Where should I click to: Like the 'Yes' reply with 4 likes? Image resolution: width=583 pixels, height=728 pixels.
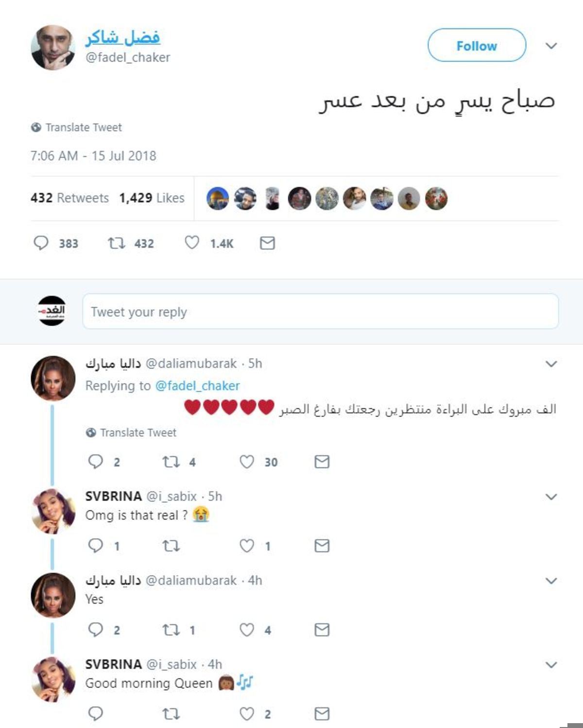pos(247,630)
